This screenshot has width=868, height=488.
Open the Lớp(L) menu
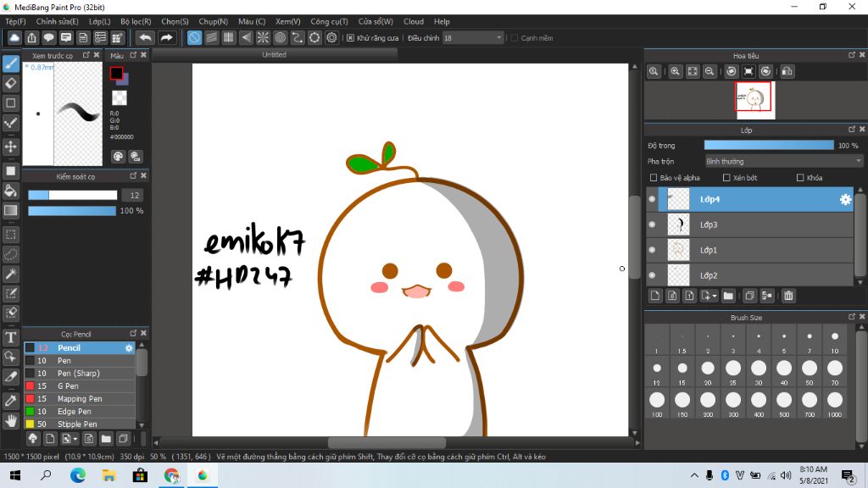[x=100, y=21]
